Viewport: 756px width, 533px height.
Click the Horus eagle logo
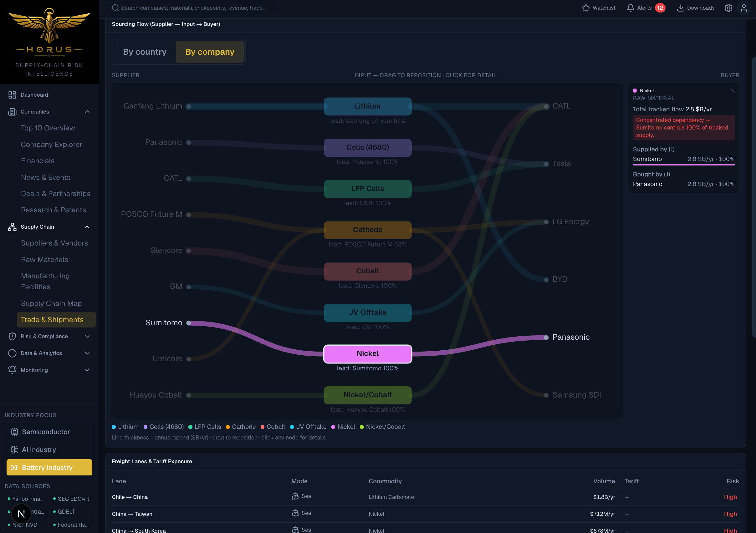pyautogui.click(x=49, y=26)
